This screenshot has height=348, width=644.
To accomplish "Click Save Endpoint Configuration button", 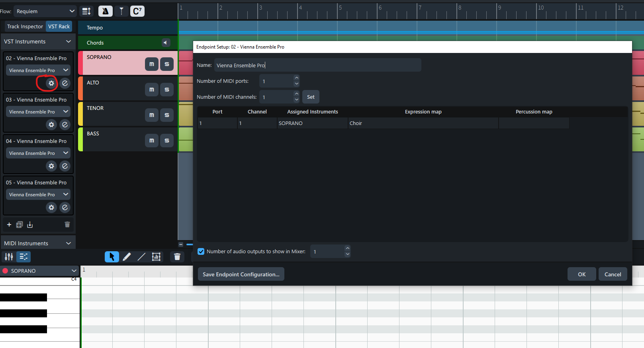I will coord(241,274).
